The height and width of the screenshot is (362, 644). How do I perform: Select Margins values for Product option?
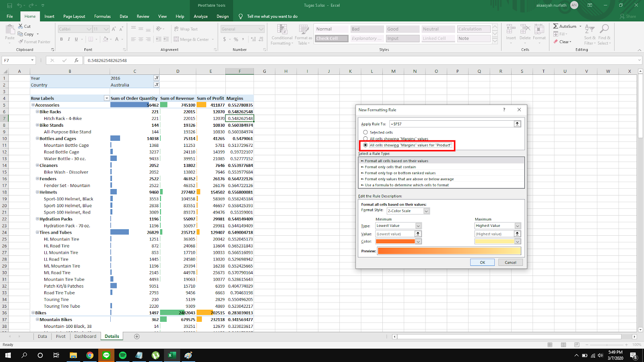point(365,145)
